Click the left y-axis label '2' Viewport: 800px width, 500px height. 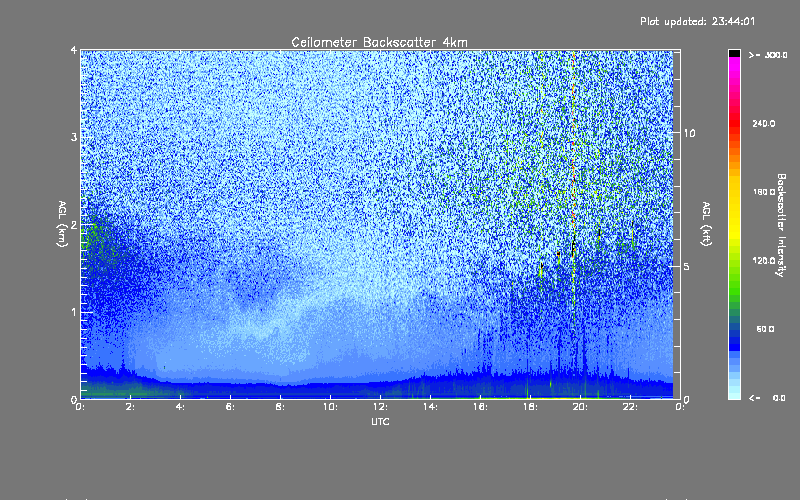[x=74, y=225]
